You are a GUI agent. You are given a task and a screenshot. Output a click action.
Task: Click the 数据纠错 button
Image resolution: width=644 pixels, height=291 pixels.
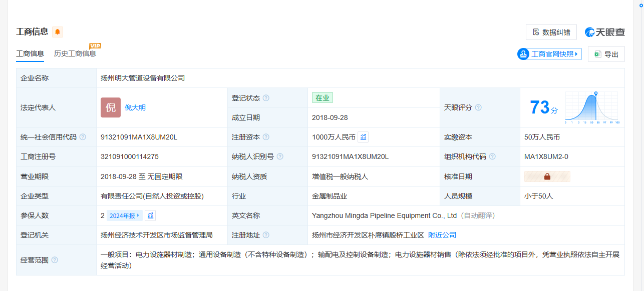pos(551,32)
